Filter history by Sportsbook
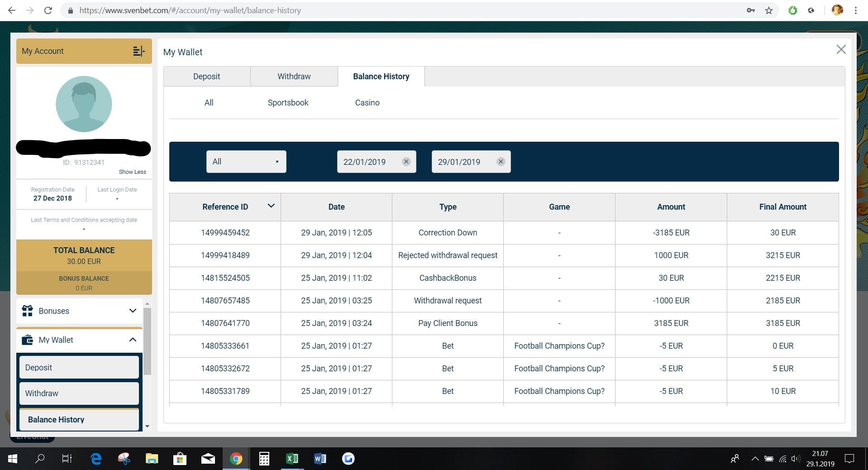 (x=288, y=103)
